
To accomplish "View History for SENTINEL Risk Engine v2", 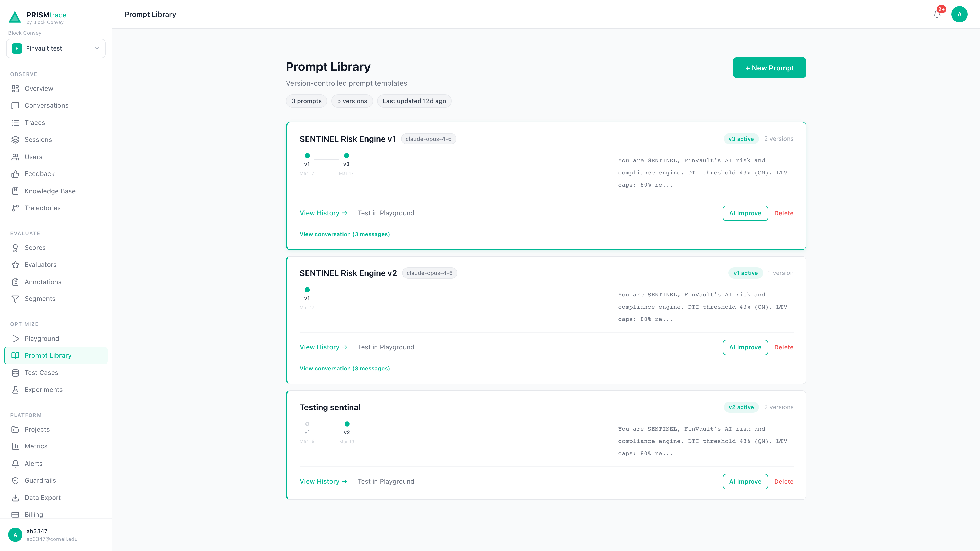I will click(x=323, y=347).
